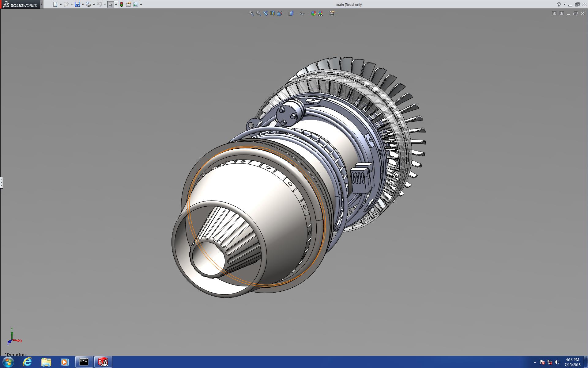Click the Zoom to Area magnifier

258,13
